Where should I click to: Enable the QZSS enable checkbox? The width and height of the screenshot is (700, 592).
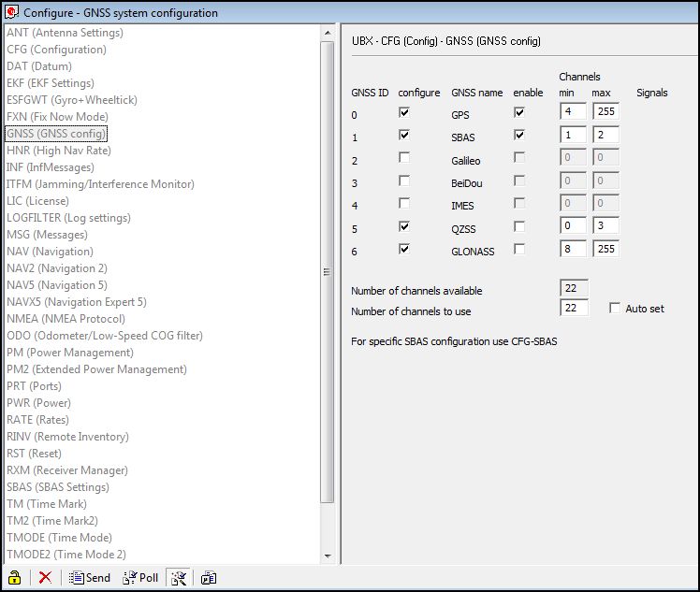(519, 226)
